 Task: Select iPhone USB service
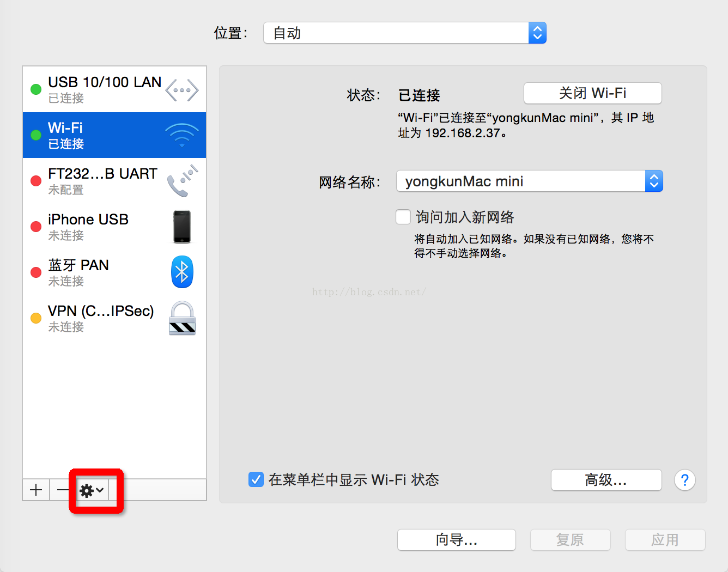[x=114, y=227]
